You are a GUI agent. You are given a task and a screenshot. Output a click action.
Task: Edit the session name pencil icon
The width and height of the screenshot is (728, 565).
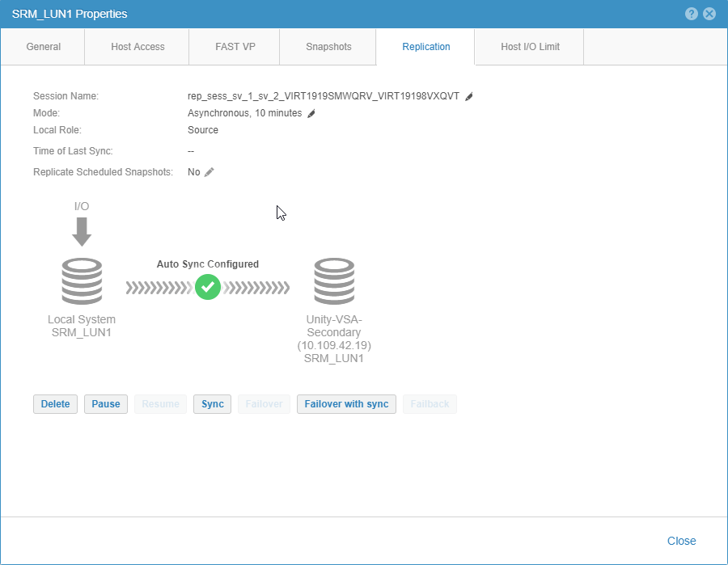click(x=469, y=96)
